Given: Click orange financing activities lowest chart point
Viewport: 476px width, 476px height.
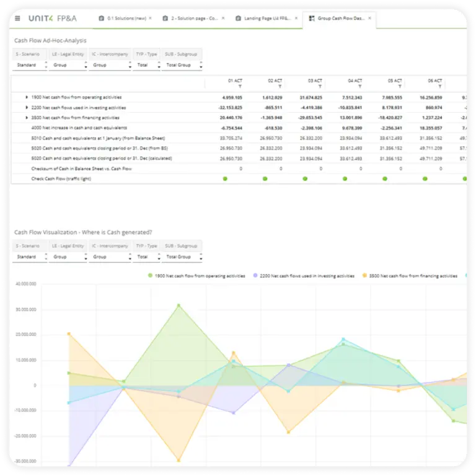Looking at the screenshot, I should pyautogui.click(x=178, y=461).
